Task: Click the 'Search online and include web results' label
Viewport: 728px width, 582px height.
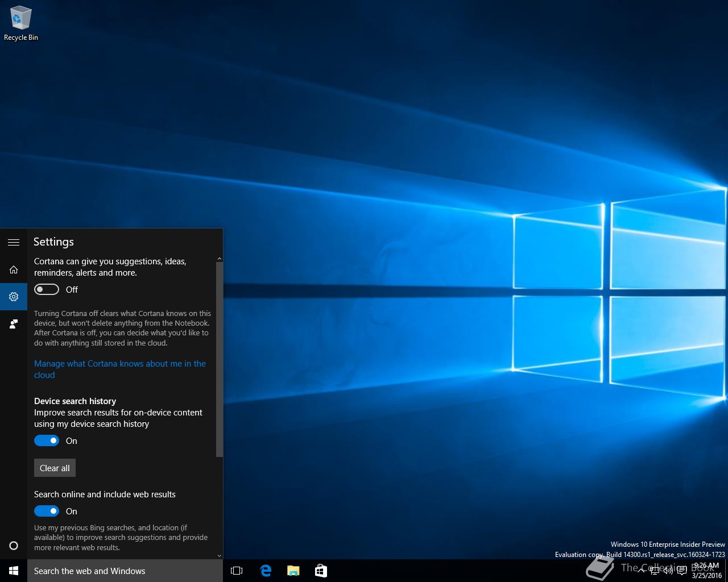Action: click(105, 494)
